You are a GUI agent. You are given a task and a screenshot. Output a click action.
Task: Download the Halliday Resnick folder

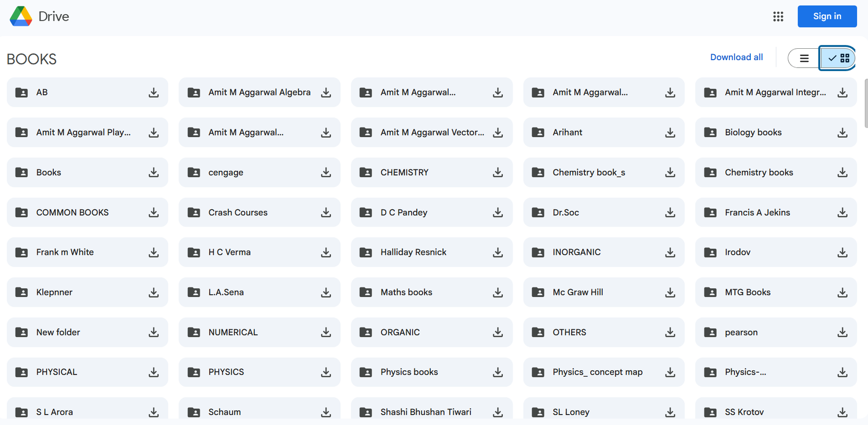point(497,253)
